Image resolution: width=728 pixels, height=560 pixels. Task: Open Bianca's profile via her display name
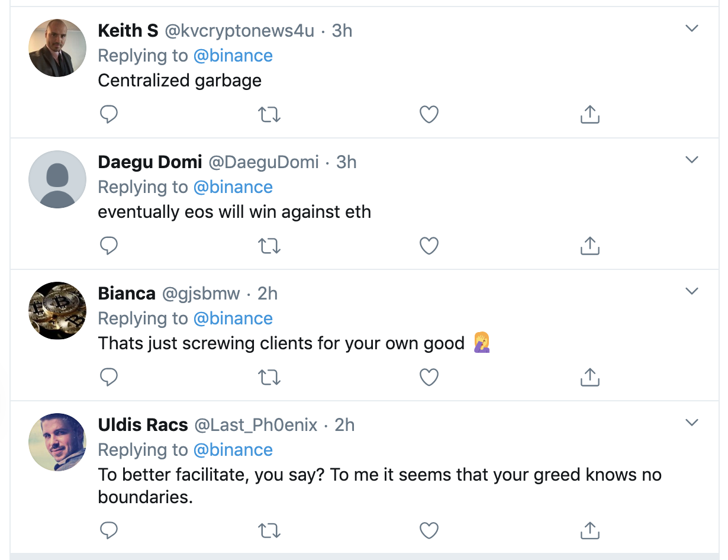pos(127,294)
